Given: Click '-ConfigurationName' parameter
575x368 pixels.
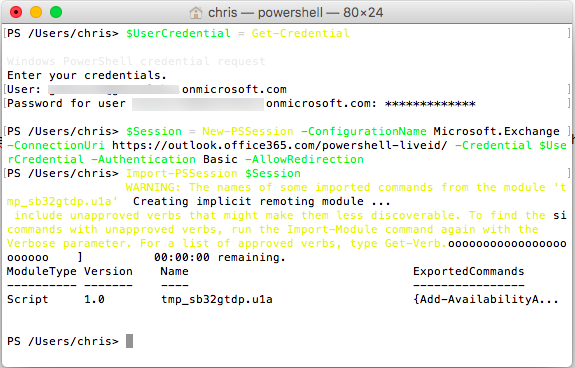Looking at the screenshot, I should click(364, 131).
